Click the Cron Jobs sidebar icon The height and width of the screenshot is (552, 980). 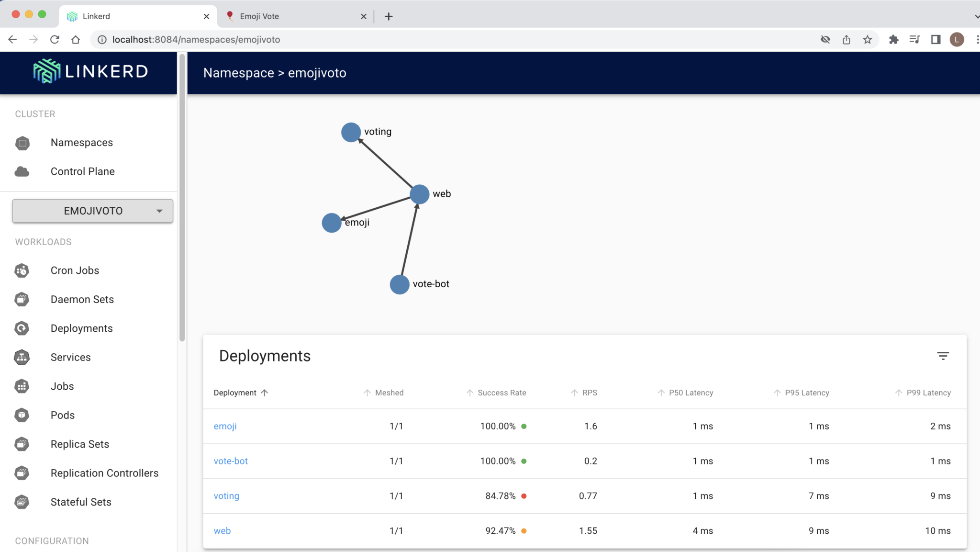pos(22,270)
